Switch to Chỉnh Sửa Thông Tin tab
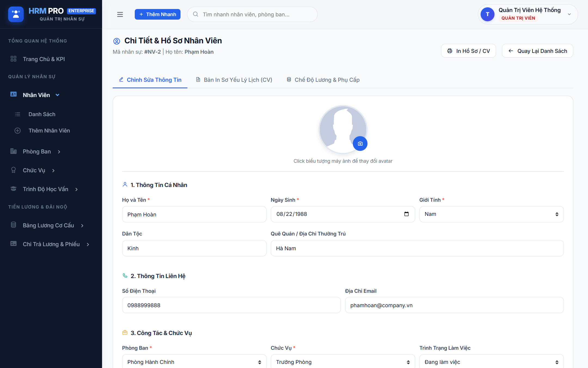 click(150, 80)
